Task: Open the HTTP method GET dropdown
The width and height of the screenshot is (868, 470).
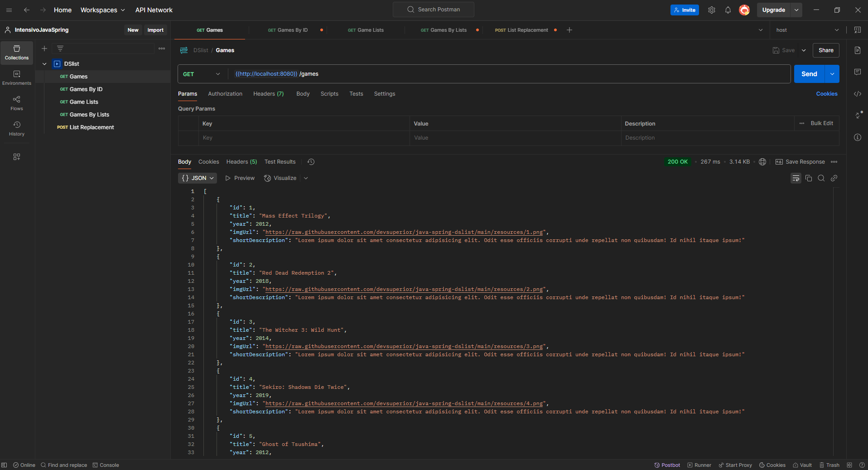Action: point(202,74)
